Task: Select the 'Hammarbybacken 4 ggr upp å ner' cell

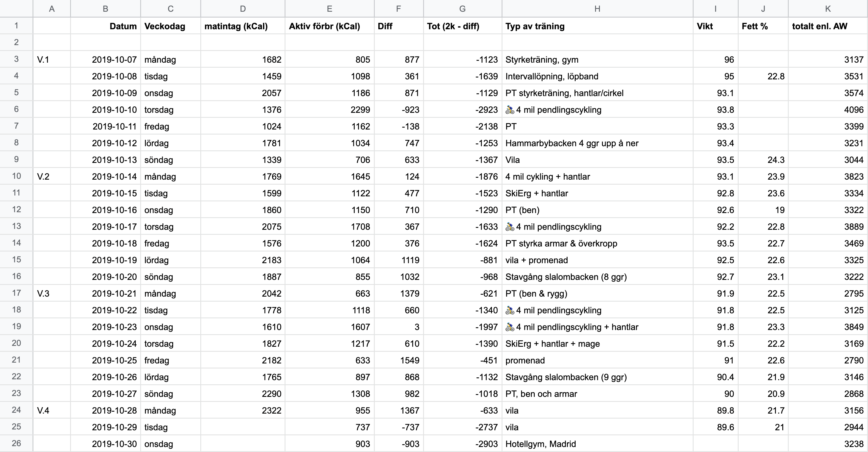Action: point(597,143)
